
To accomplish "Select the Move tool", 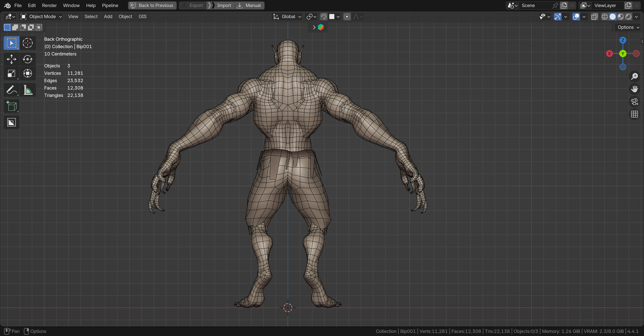I will (x=11, y=59).
